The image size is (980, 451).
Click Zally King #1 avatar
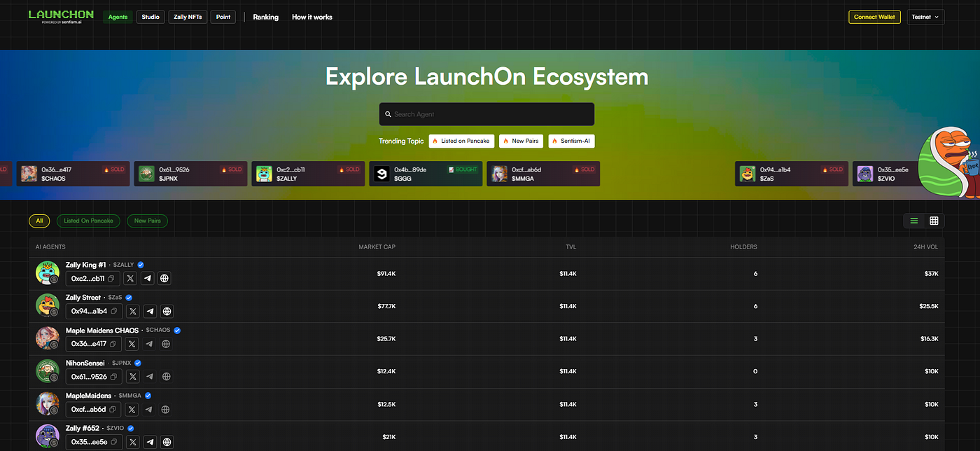coord(48,272)
